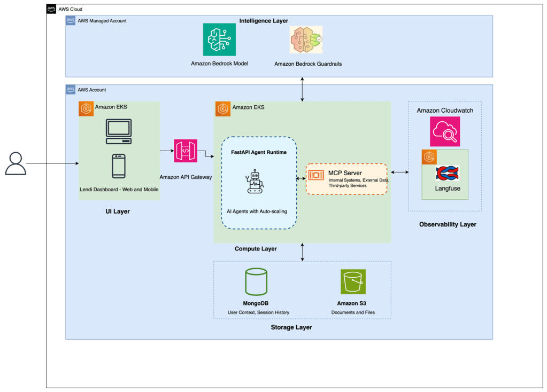
Task: Click the Observability Layer label
Action: point(448,224)
